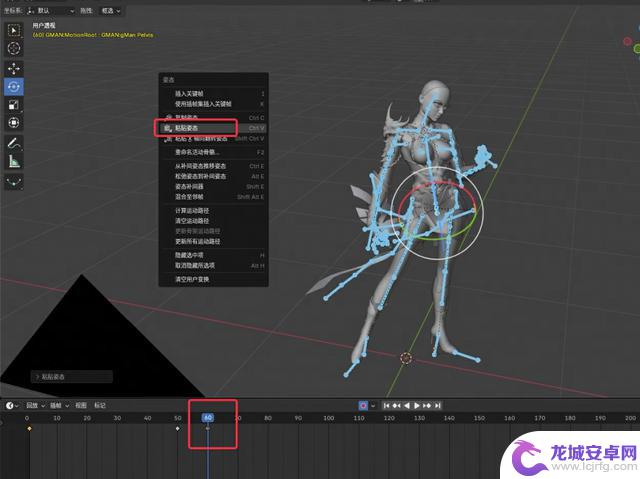The width and height of the screenshot is (640, 479).
Task: Choose 取消隐藏所有选项 (Alt H) entry
Action: [213, 265]
